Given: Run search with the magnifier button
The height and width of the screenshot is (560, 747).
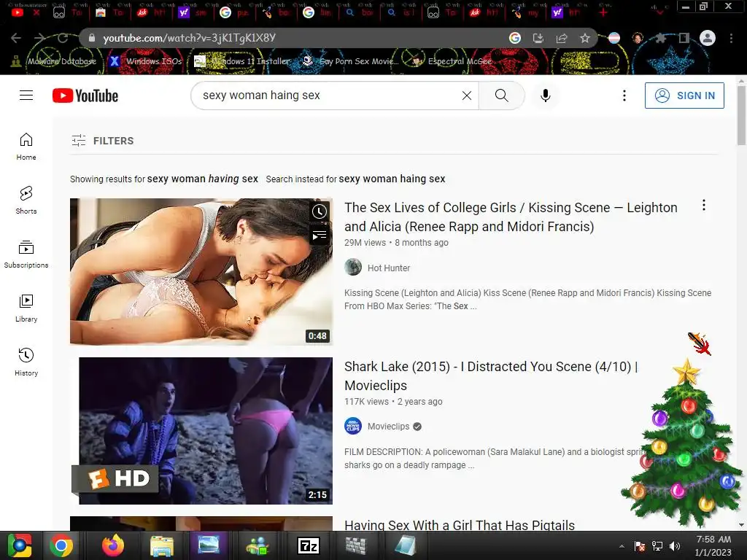Looking at the screenshot, I should pyautogui.click(x=502, y=96).
